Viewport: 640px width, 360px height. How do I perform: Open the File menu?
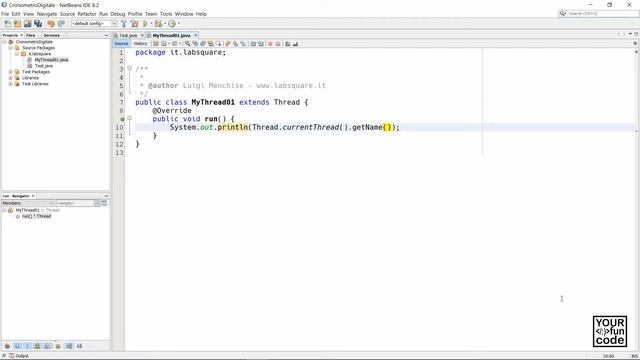pos(5,14)
